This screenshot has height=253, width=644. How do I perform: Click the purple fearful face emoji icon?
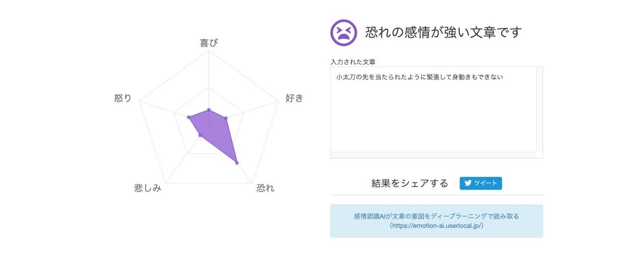(343, 33)
